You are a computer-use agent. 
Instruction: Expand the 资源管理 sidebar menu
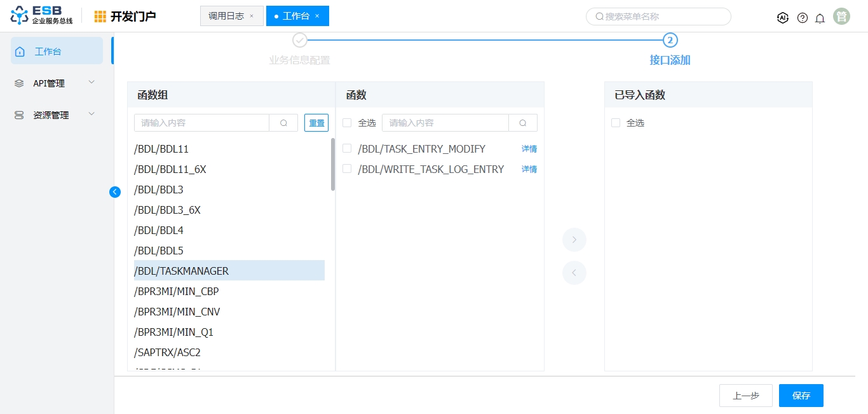click(x=57, y=115)
